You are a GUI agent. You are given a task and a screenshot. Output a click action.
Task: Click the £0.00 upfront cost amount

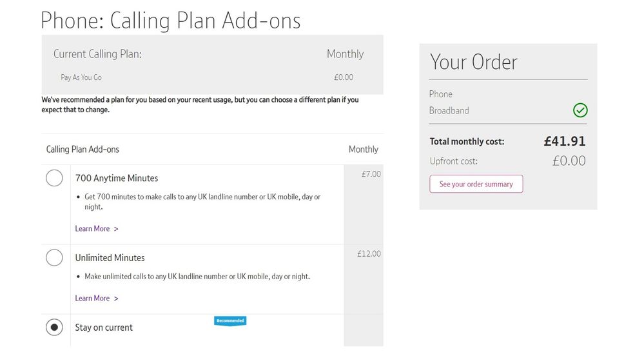point(569,161)
